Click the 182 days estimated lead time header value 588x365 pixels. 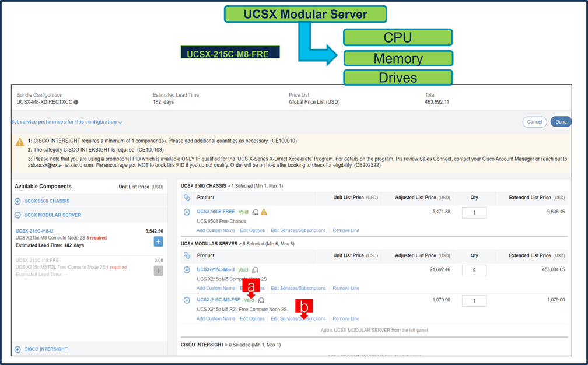point(163,102)
